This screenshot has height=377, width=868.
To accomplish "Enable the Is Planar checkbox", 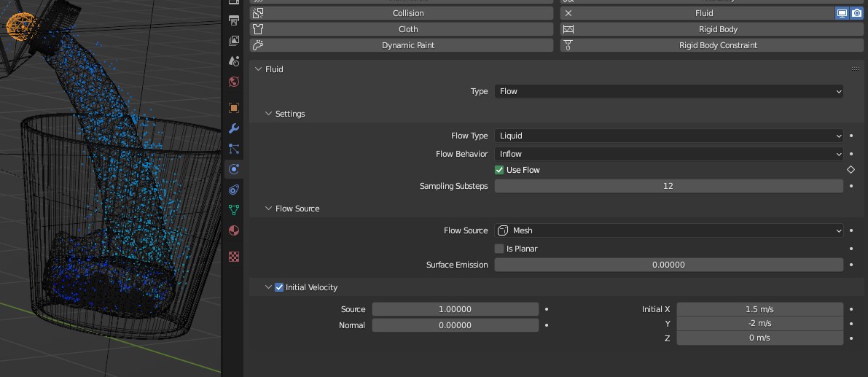I will (x=499, y=249).
